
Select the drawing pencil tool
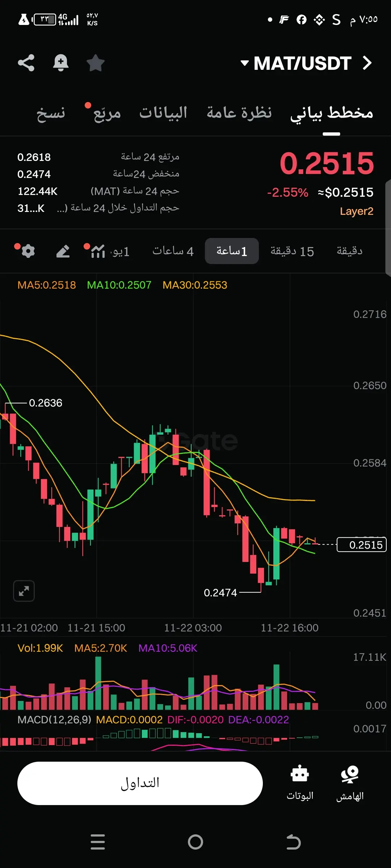pyautogui.click(x=63, y=251)
